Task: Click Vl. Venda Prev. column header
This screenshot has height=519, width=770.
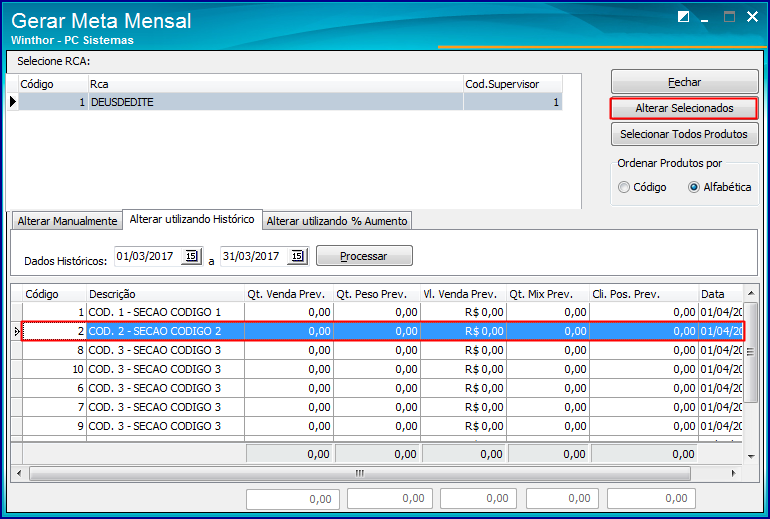Action: click(x=464, y=294)
